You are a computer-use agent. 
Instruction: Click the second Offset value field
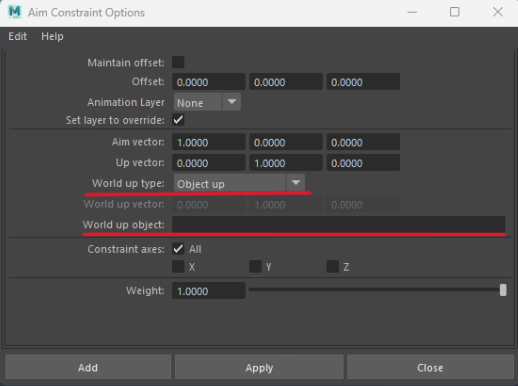pos(286,82)
